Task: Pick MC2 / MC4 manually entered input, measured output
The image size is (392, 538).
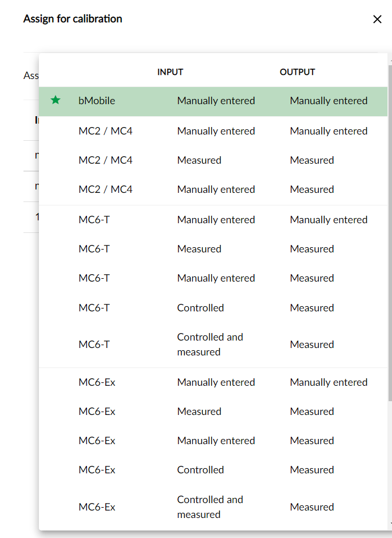Action: pyautogui.click(x=213, y=189)
